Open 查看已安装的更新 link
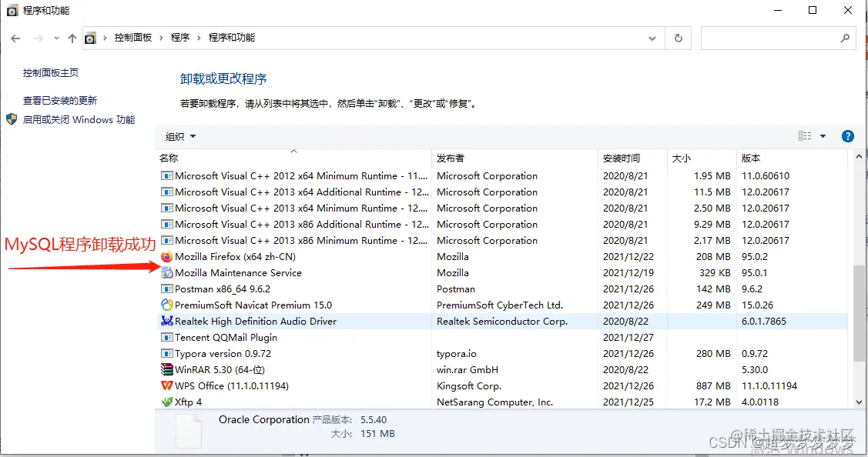 (x=60, y=100)
